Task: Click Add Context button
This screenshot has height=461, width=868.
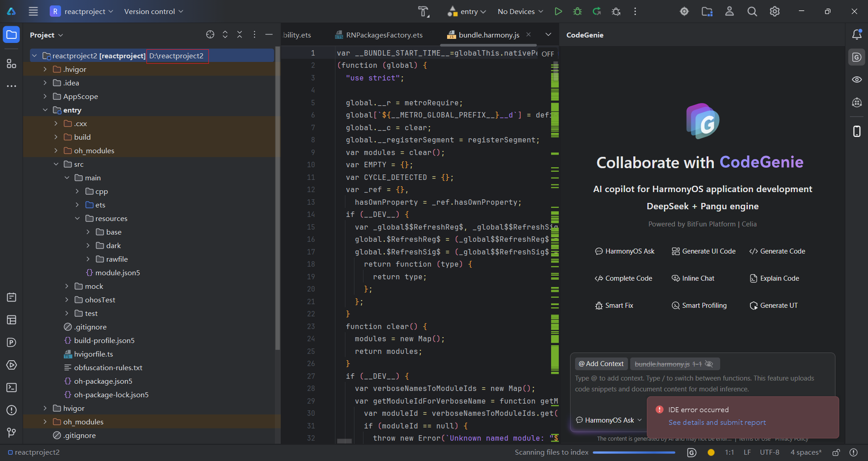Action: (601, 364)
